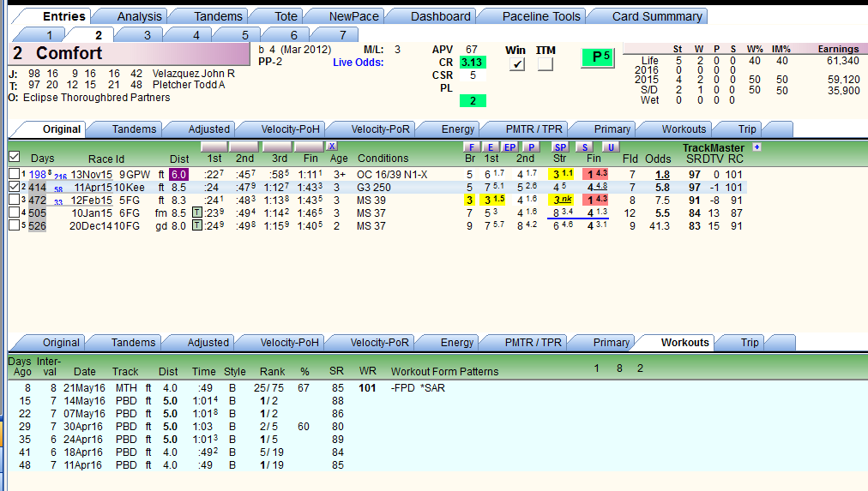Viewport: 868px width, 491px height.
Task: Click the green P5 button
Action: pos(598,57)
